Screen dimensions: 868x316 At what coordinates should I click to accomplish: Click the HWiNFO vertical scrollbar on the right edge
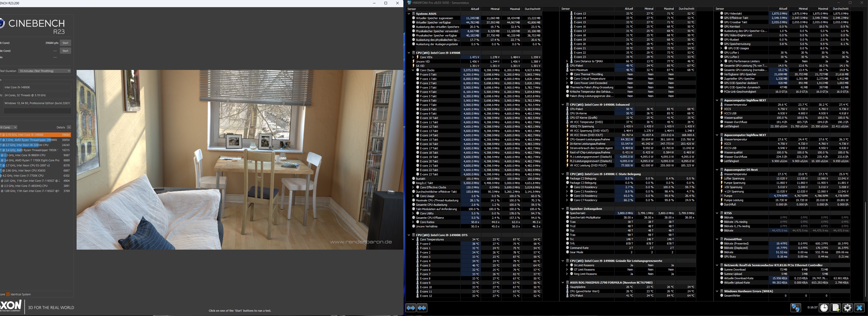pos(865,249)
